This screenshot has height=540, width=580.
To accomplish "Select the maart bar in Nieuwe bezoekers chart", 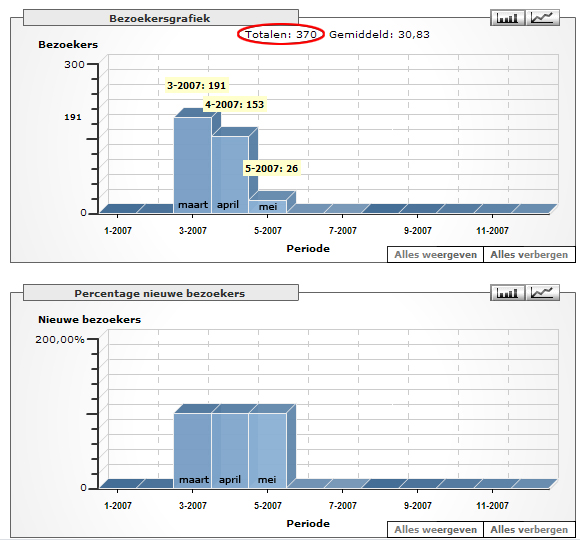I will pyautogui.click(x=193, y=450).
